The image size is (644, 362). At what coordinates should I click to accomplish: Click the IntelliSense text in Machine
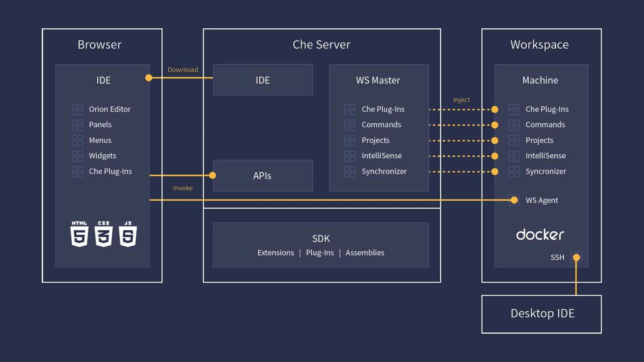pyautogui.click(x=546, y=156)
